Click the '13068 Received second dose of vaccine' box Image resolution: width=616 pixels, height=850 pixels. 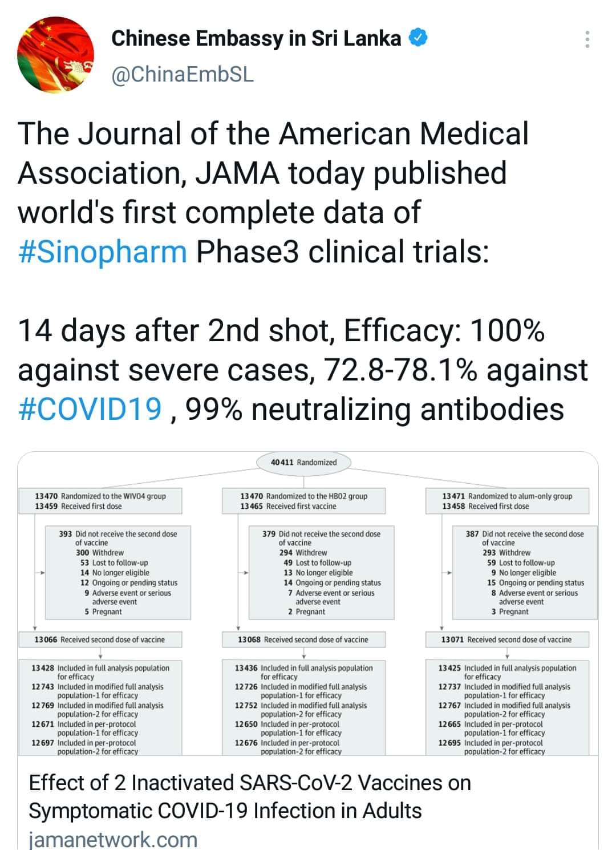click(x=304, y=639)
